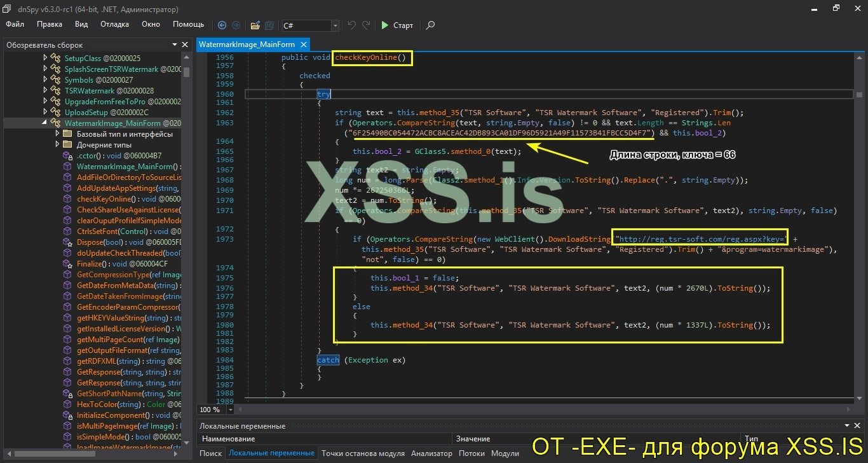Image resolution: width=868 pixels, height=463 pixels.
Task: Switch to the Поиск bottom tab
Action: [210, 453]
